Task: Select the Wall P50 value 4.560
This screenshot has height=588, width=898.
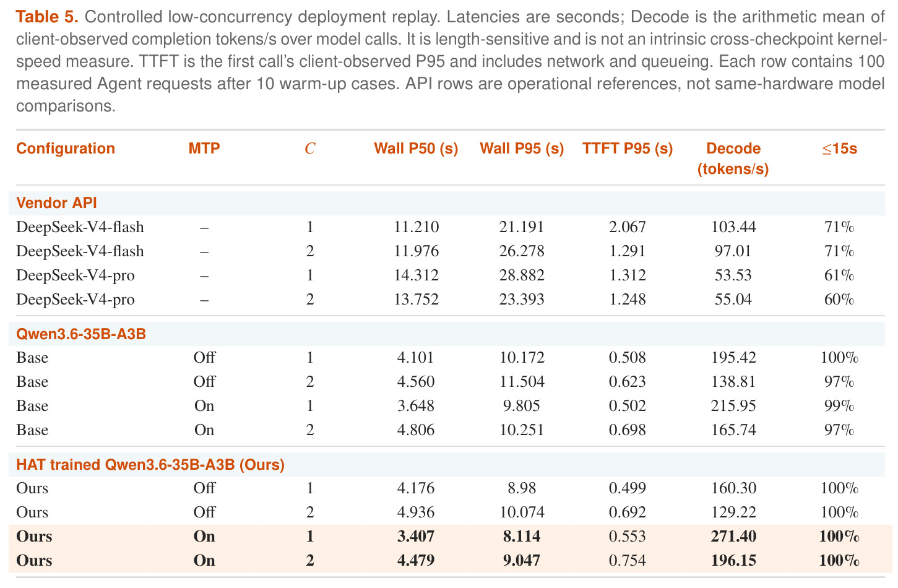Action: [x=416, y=382]
